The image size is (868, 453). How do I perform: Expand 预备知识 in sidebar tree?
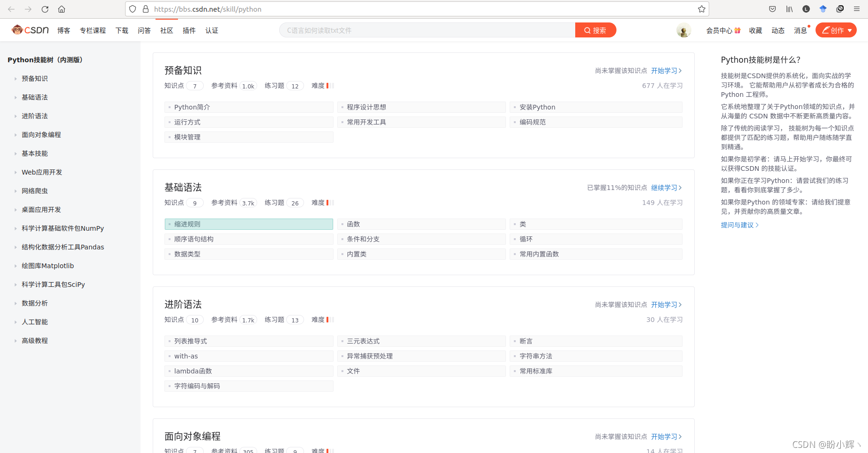point(35,79)
